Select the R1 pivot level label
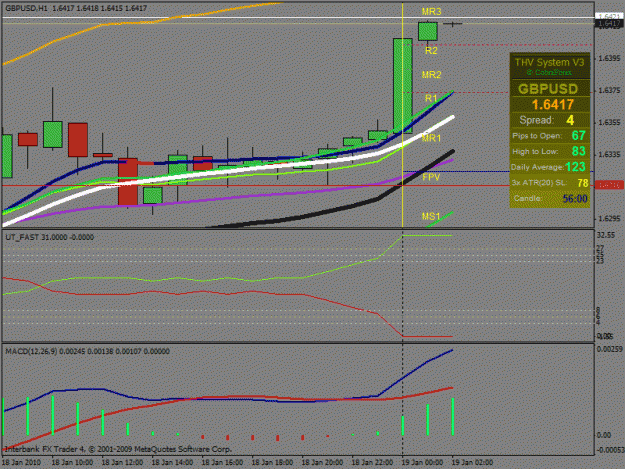This screenshot has height=469, width=625. click(x=431, y=98)
